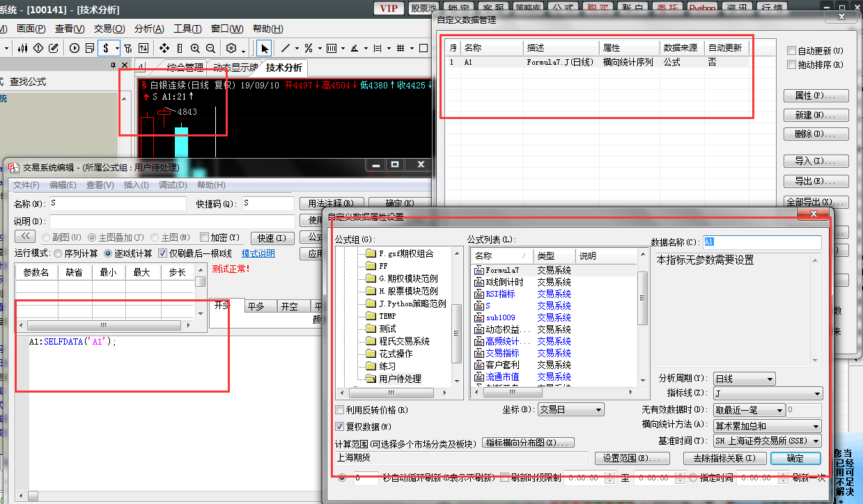
Task: Click 名称 input field in formula editor
Action: (117, 203)
